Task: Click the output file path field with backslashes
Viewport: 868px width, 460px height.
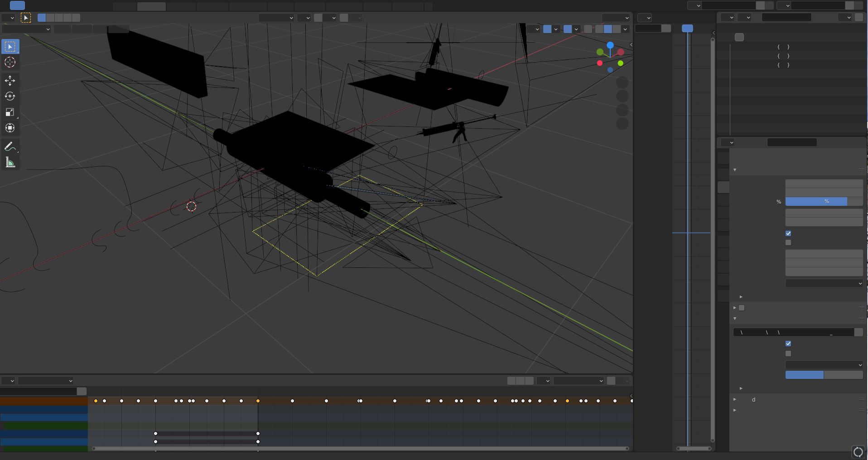Action: click(x=793, y=332)
